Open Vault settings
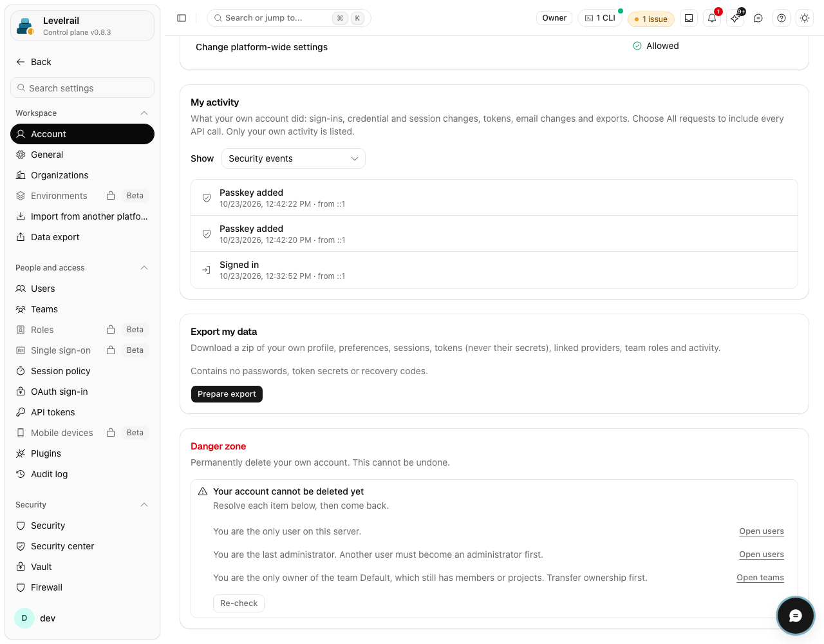 pyautogui.click(x=82, y=567)
